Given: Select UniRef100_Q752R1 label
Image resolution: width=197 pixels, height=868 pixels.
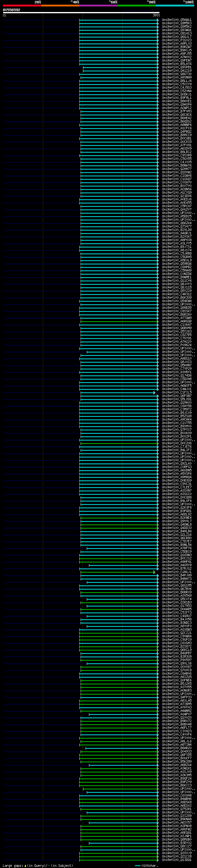Looking at the screenshot, I should coord(177,809).
